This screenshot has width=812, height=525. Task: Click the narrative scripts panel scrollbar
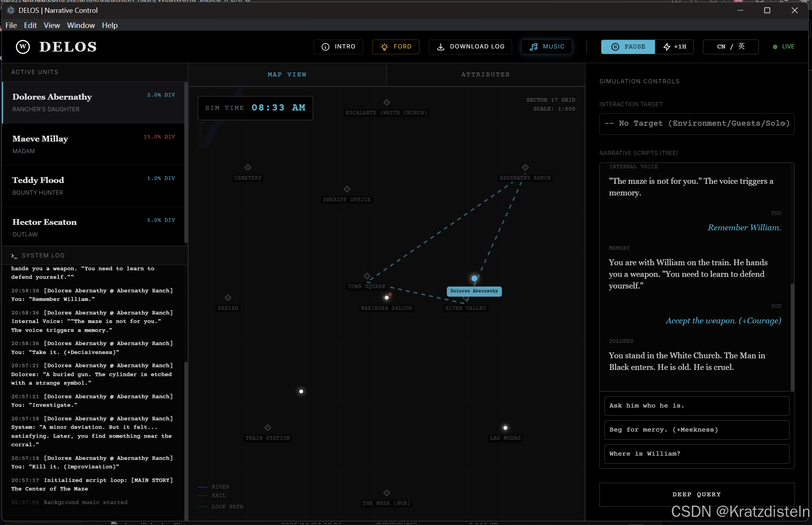pyautogui.click(x=792, y=337)
